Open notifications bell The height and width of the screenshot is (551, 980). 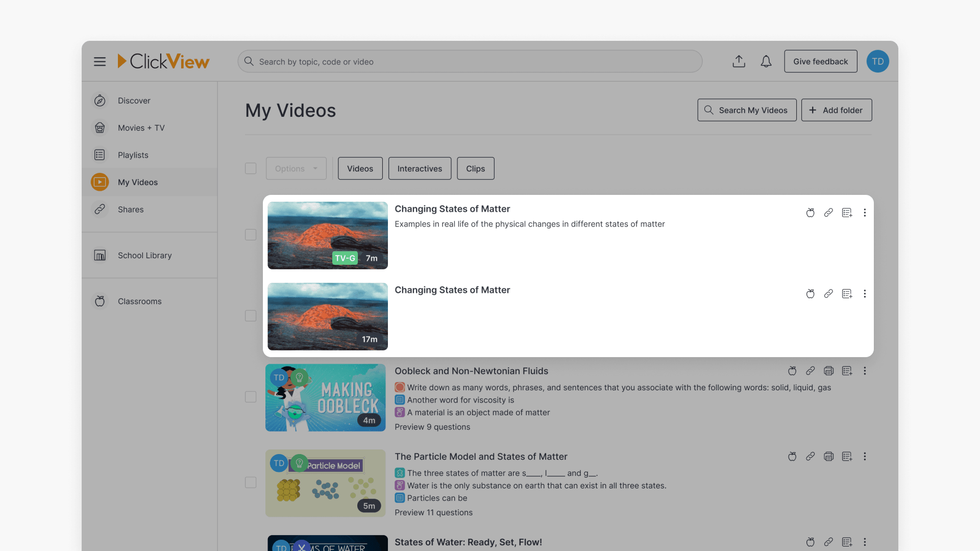pos(766,62)
